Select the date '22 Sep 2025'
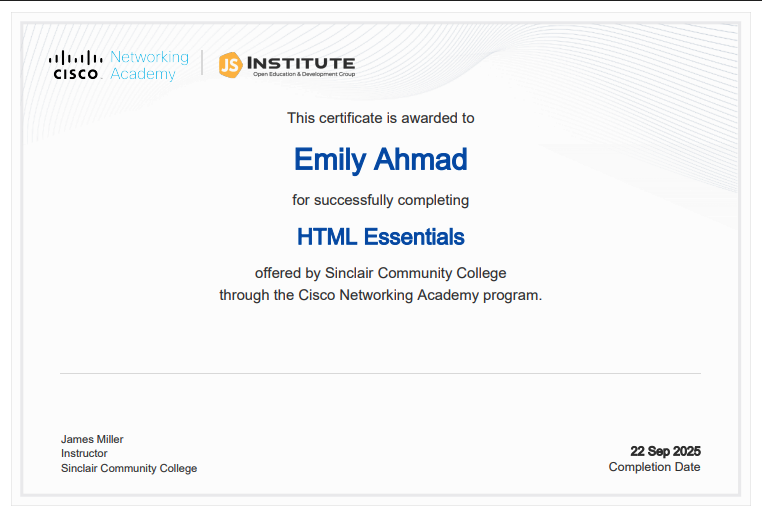The image size is (762, 518). coord(665,451)
